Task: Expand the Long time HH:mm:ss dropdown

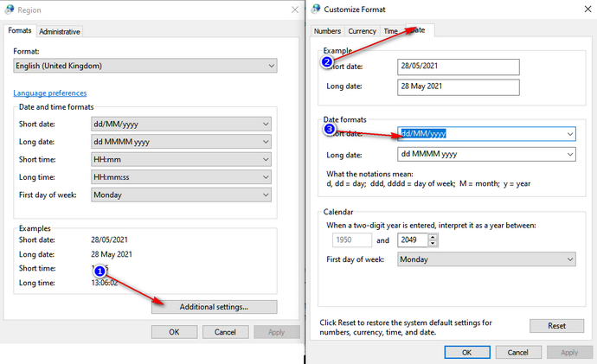Action: pos(181,177)
